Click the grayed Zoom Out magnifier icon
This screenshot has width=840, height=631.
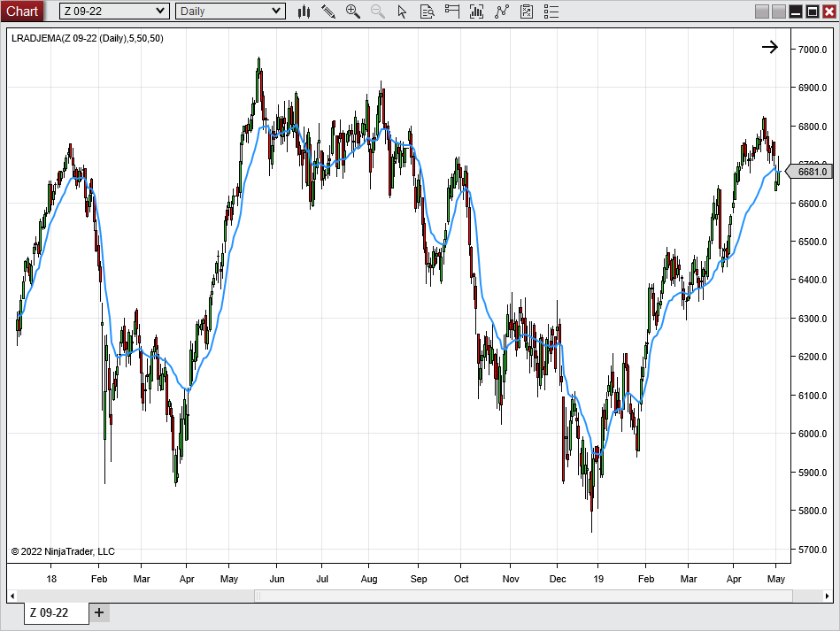pos(376,12)
